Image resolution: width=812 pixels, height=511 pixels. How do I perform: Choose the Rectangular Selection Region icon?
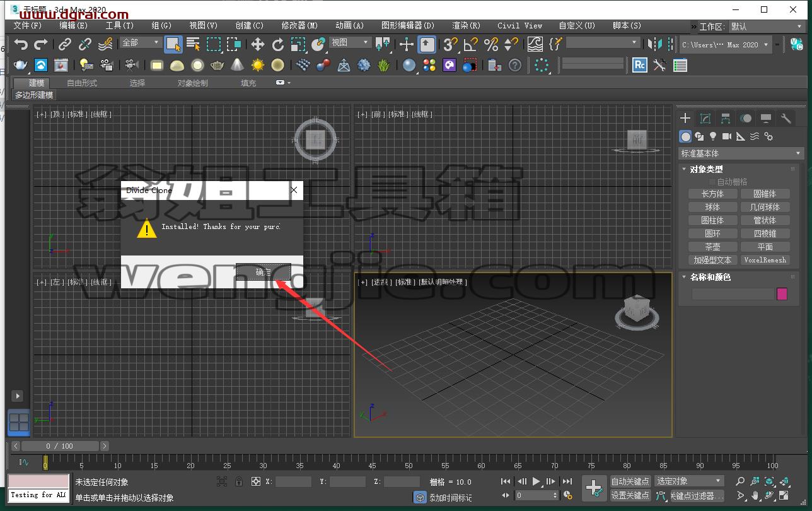[214, 44]
